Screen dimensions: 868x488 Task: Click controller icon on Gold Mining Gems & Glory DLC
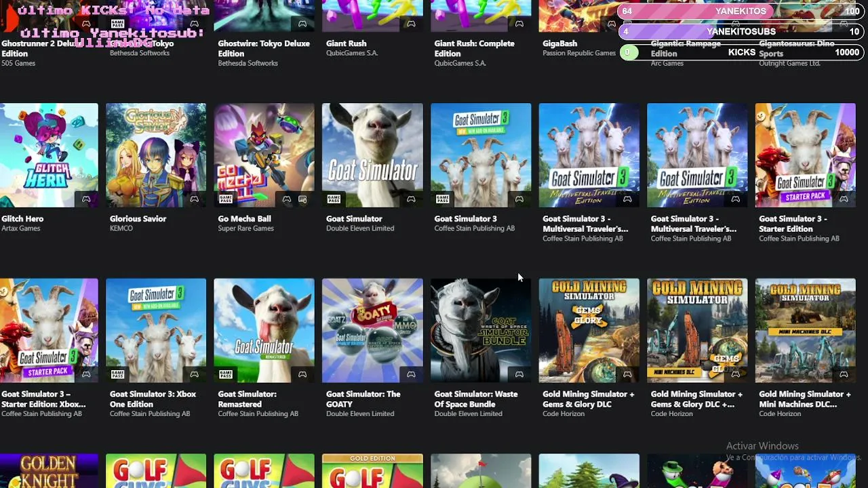click(x=627, y=374)
